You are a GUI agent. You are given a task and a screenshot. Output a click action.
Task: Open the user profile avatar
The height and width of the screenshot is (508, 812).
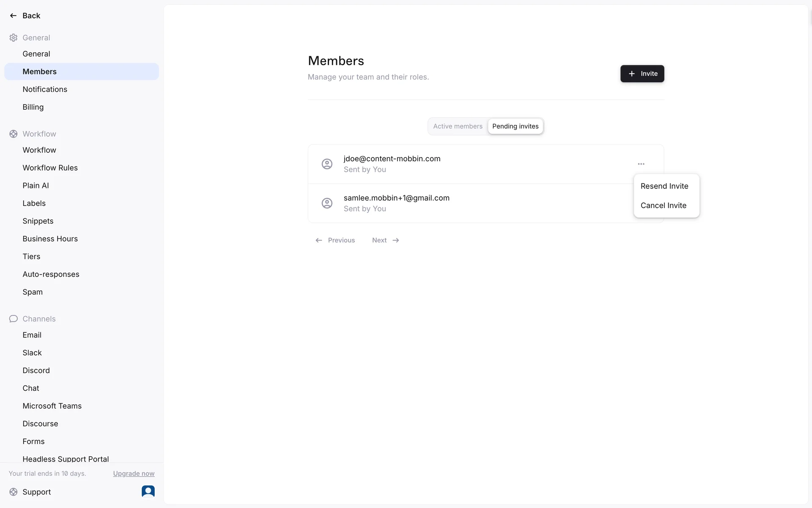(148, 491)
